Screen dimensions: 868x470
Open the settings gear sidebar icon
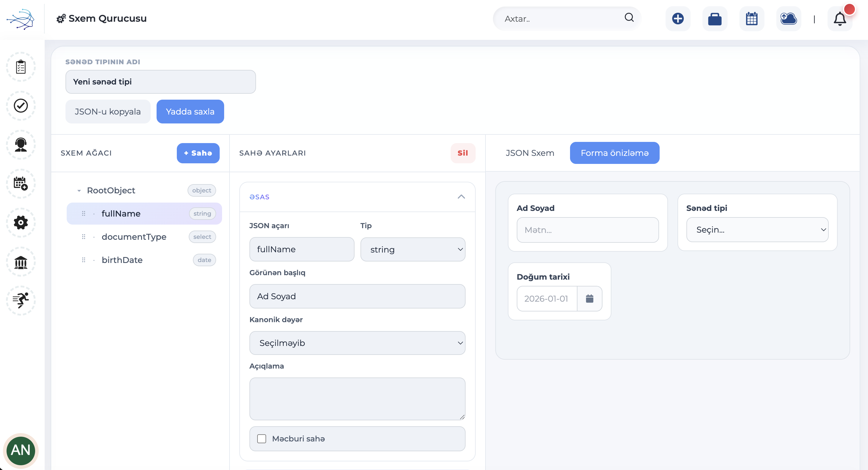pos(21,223)
